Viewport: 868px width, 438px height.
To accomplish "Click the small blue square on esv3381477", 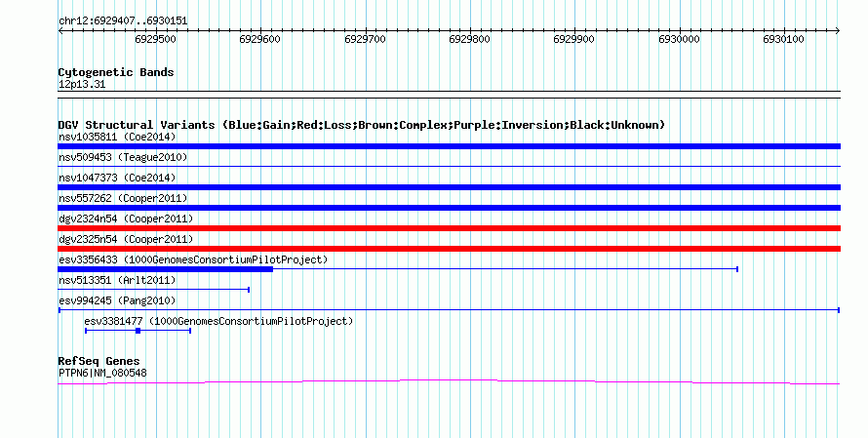I will [138, 331].
